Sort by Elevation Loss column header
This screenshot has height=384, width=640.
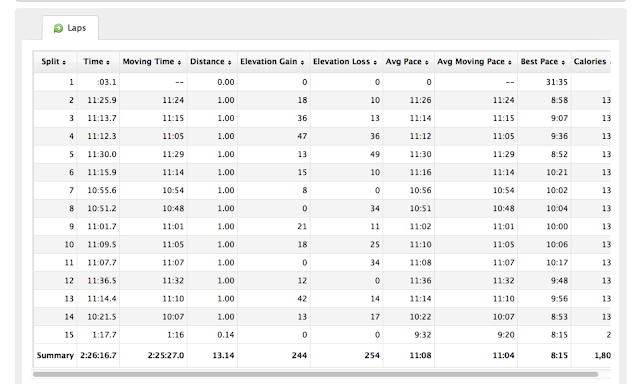345,62
